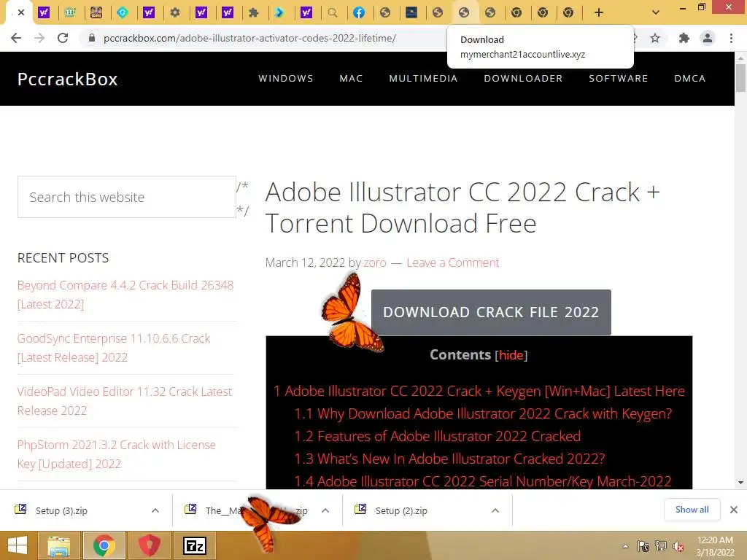Switch to the dark picture icon tab
747x560 pixels.
[x=411, y=12]
